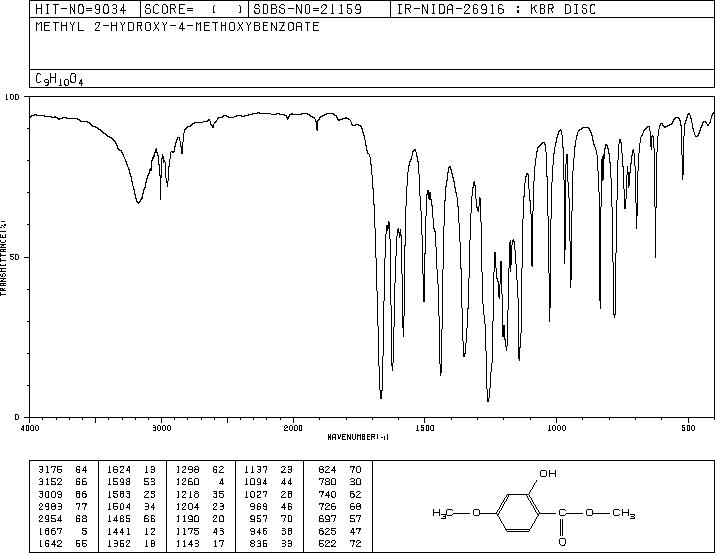Image resolution: width=715 pixels, height=553 pixels.
Task: Select peak table entry 1143
Action: tap(187, 543)
